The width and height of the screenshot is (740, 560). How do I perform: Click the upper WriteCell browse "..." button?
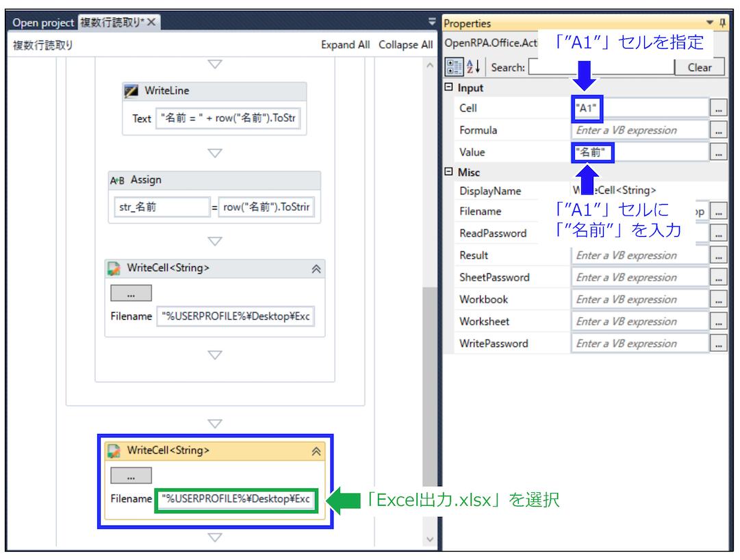(x=131, y=293)
